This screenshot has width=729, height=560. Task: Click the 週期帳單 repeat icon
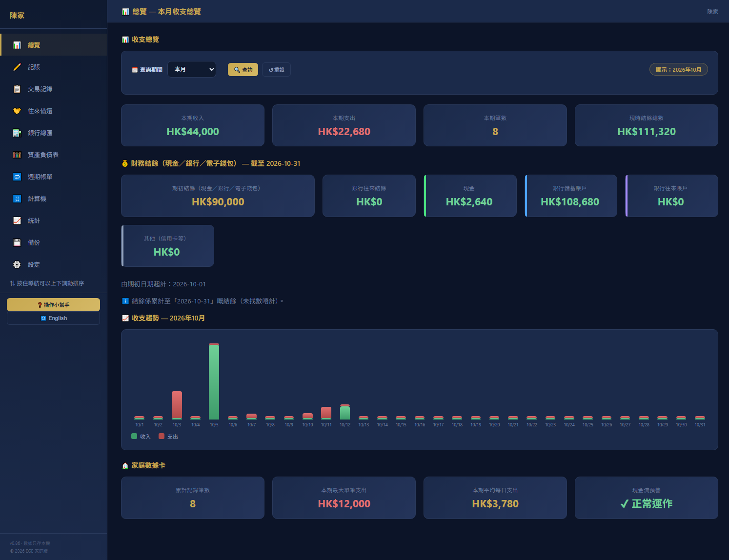point(17,177)
